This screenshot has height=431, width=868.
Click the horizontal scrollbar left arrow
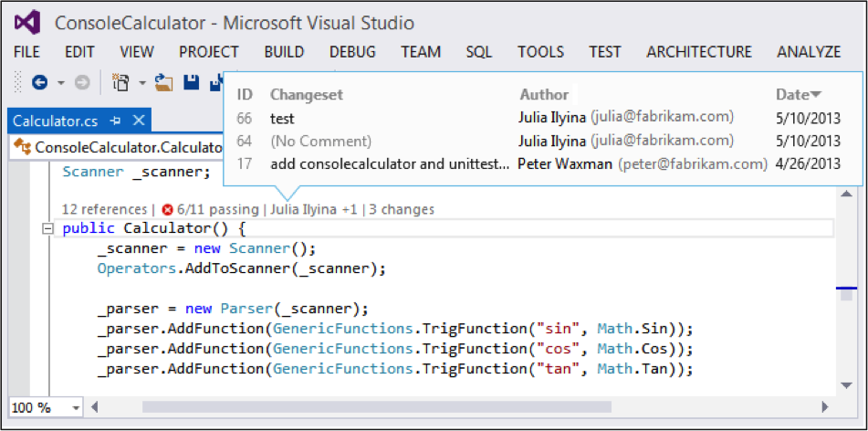(x=94, y=408)
